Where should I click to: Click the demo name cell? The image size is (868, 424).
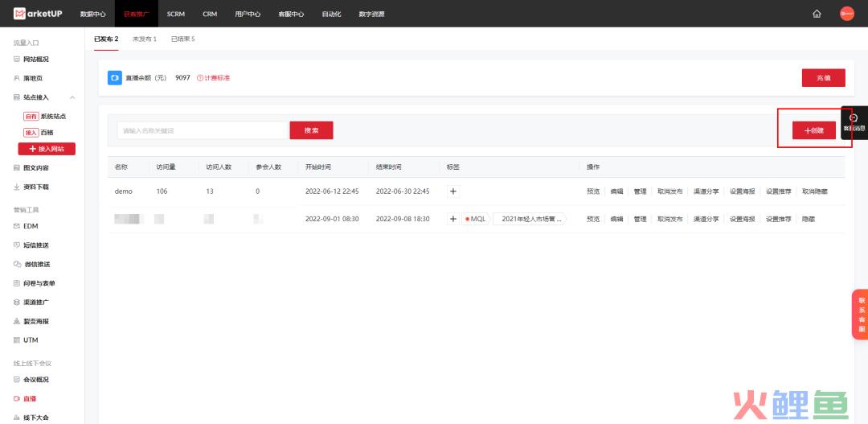[x=124, y=191]
